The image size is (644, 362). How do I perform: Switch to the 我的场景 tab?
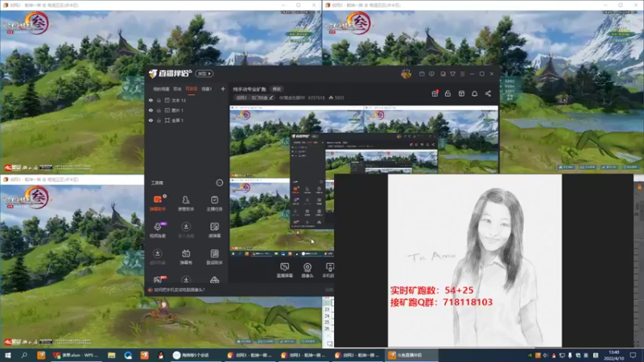click(x=161, y=89)
